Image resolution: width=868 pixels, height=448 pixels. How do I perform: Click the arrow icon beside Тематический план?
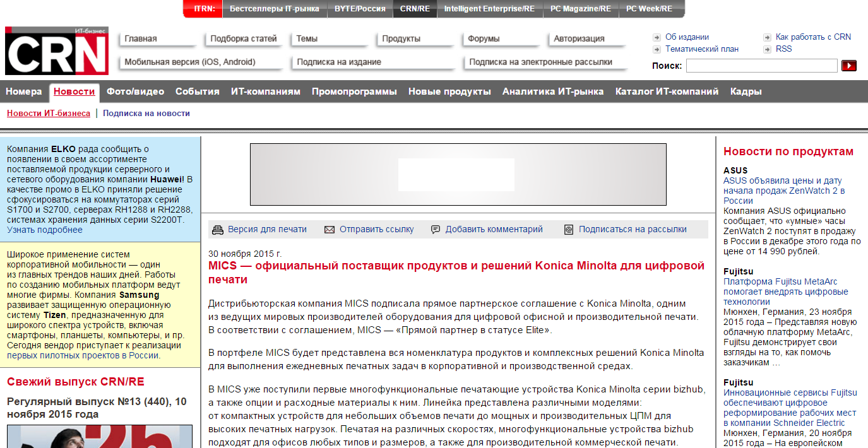(657, 49)
